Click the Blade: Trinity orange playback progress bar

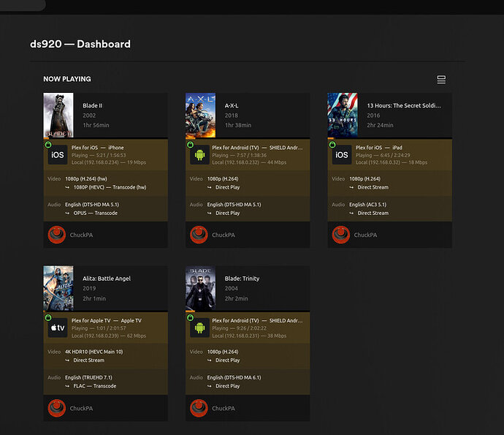point(191,311)
